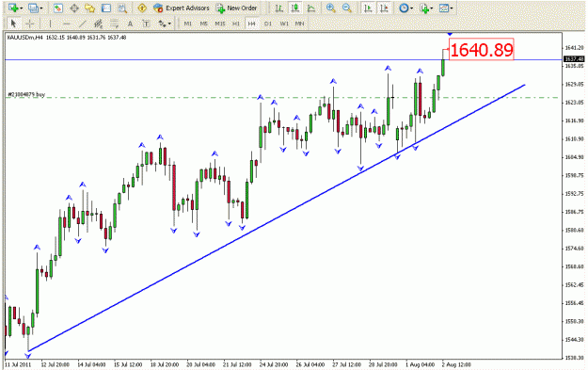This screenshot has height=370, width=588.
Task: Click the Zoom Out magnifier
Action: 347,8
